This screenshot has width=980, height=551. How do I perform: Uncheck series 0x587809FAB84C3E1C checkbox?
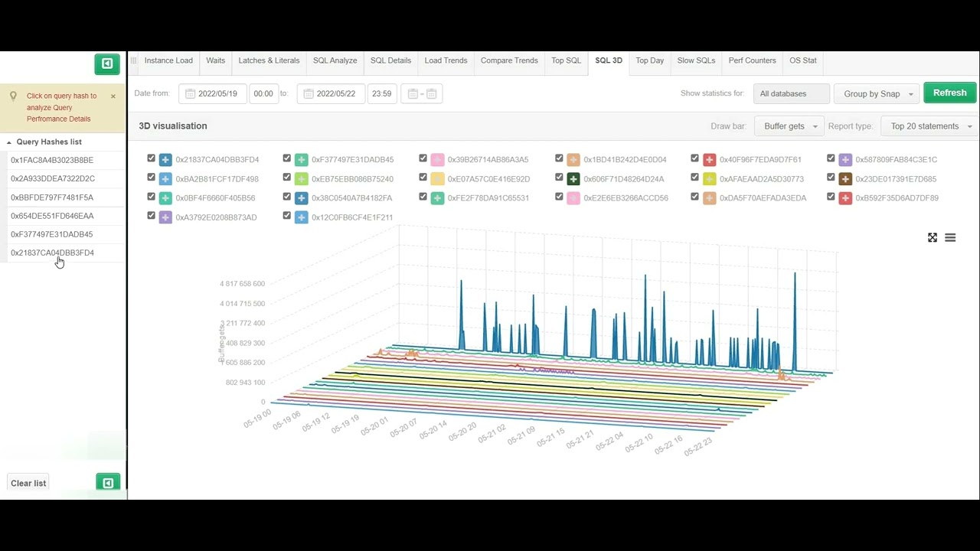[x=831, y=158]
